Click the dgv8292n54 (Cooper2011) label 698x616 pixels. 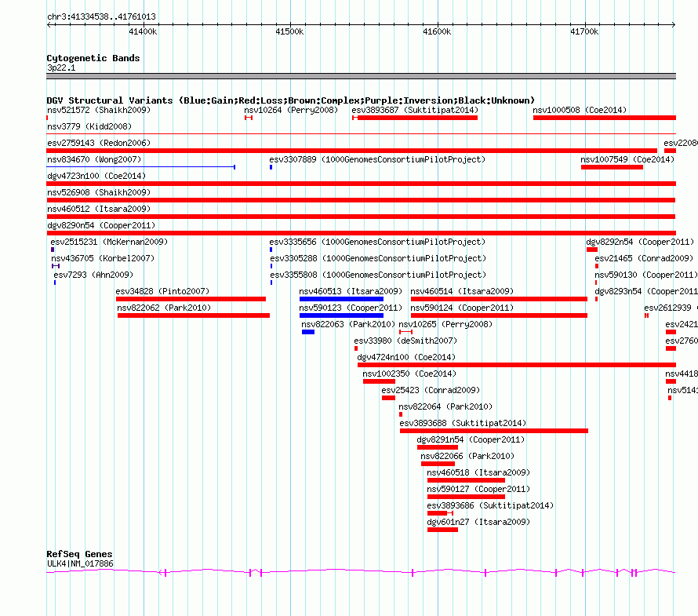640,242
